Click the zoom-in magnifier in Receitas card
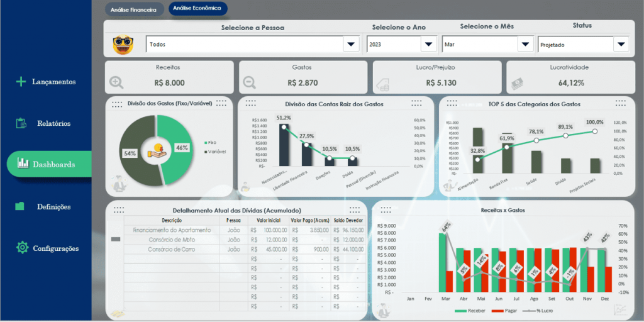 (x=116, y=83)
